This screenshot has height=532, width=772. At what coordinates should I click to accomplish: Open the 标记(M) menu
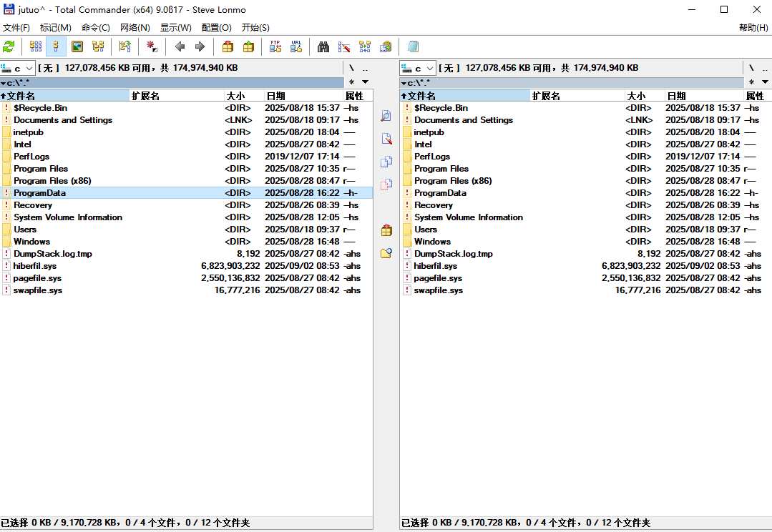coord(56,28)
